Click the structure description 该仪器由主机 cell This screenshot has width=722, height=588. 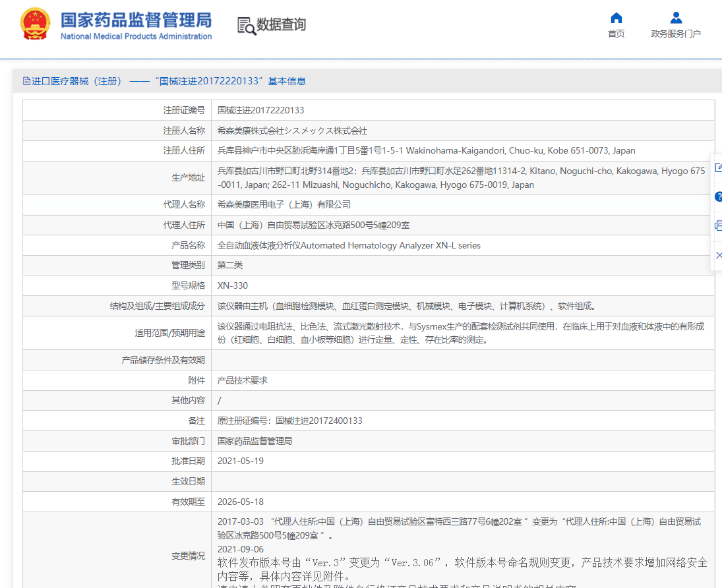point(463,306)
